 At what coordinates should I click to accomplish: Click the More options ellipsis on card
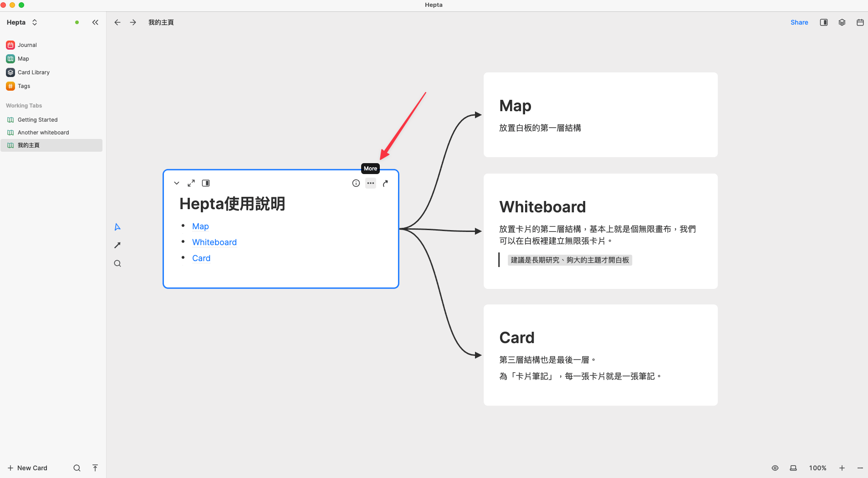click(x=371, y=183)
